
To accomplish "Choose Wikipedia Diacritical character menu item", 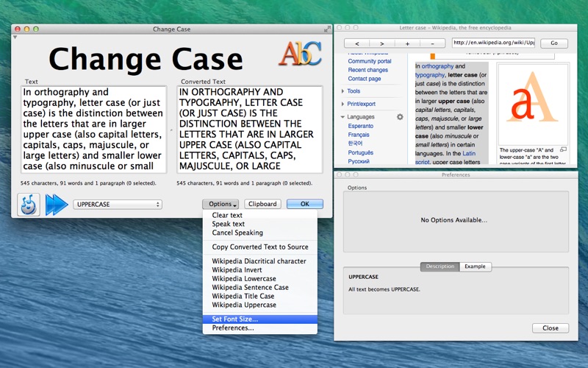I will click(x=260, y=261).
